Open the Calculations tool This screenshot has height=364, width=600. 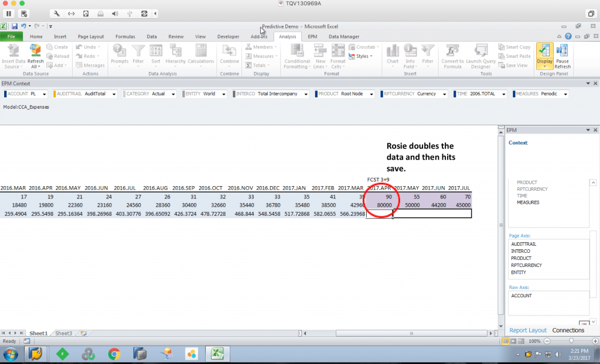pyautogui.click(x=200, y=56)
